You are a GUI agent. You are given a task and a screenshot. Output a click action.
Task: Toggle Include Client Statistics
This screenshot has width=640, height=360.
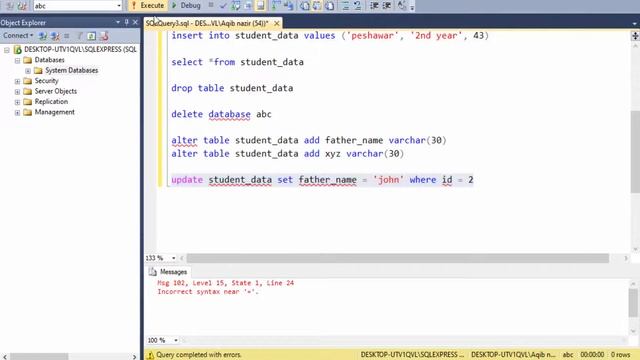(289, 6)
